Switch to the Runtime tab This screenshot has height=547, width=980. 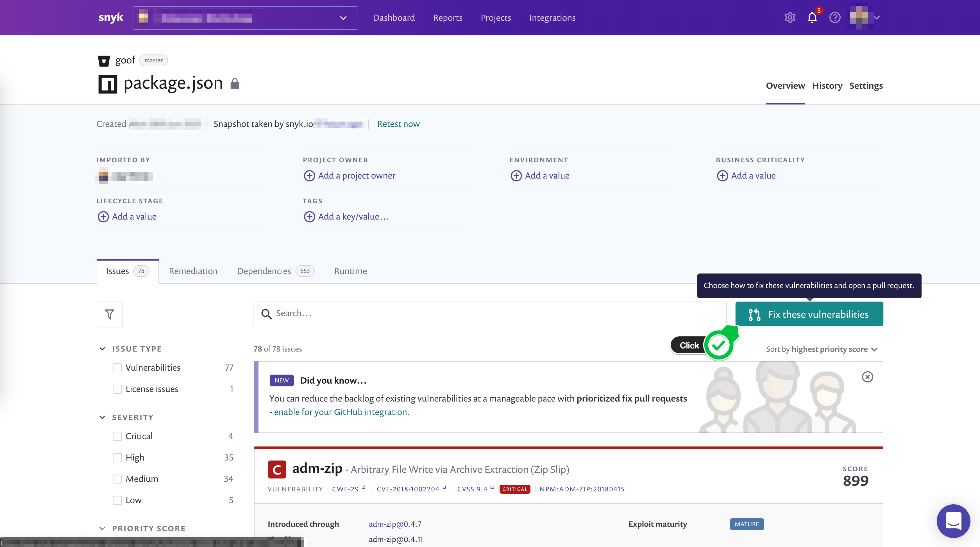tap(350, 271)
